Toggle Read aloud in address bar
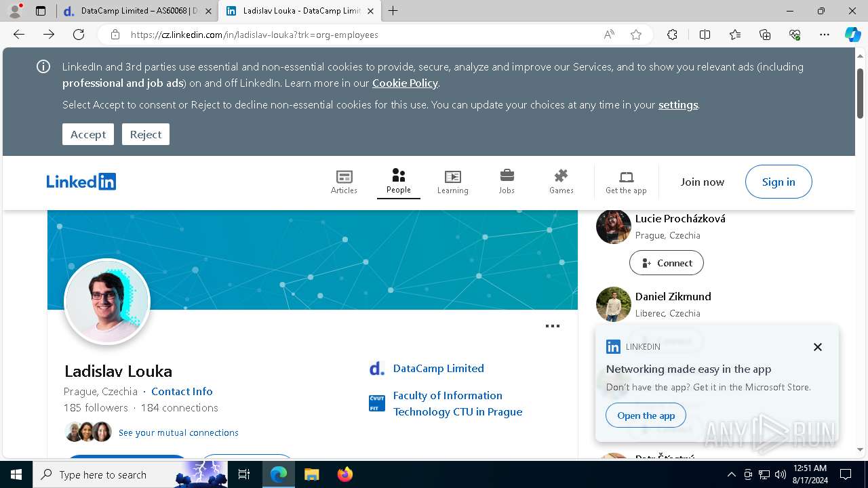Screen dimensions: 868x488 (609, 35)
